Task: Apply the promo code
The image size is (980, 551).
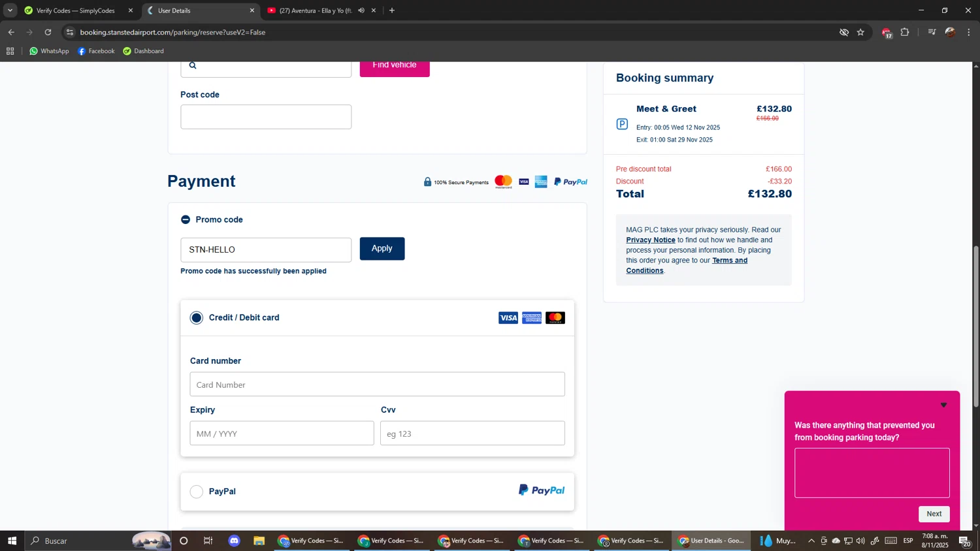Action: 382,249
